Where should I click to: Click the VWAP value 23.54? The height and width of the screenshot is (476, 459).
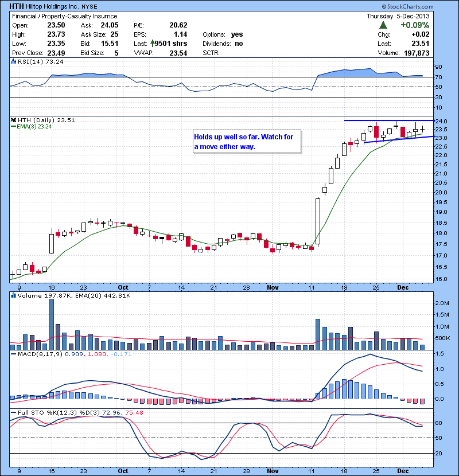tap(178, 53)
